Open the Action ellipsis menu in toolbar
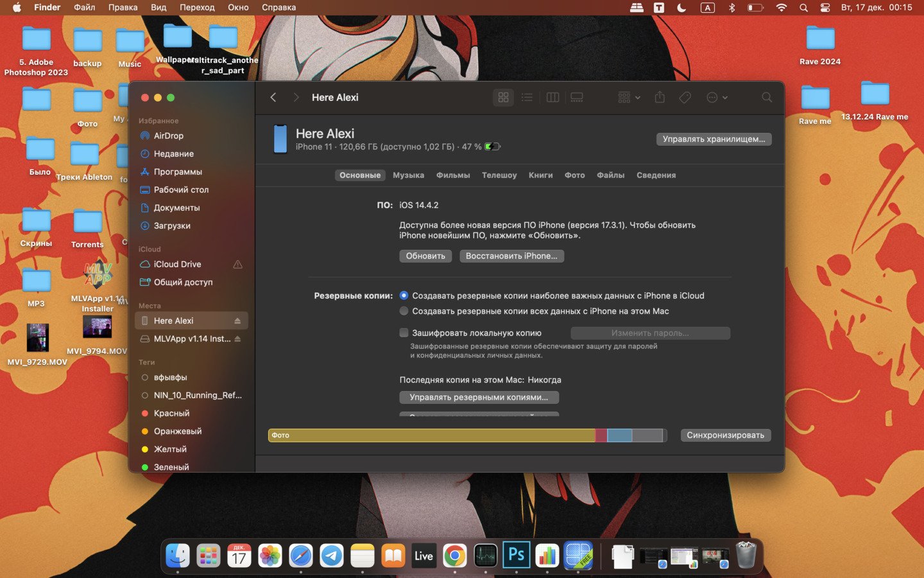 tap(717, 98)
